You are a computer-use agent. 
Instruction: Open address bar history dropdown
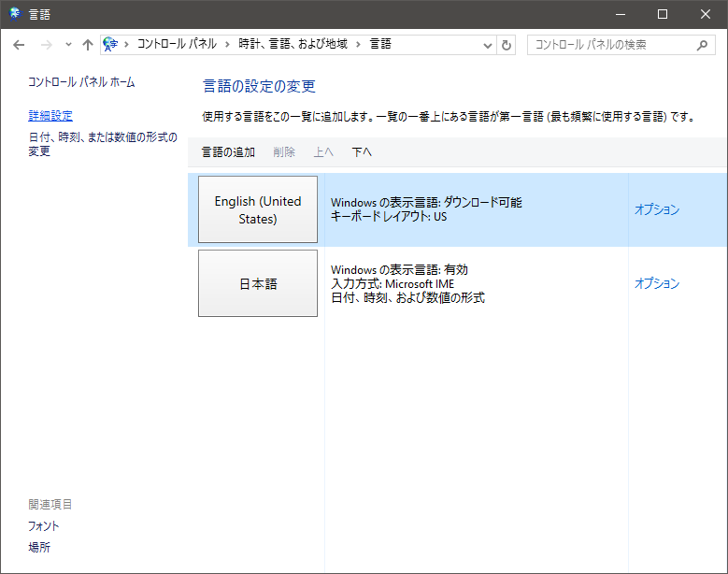pos(488,46)
